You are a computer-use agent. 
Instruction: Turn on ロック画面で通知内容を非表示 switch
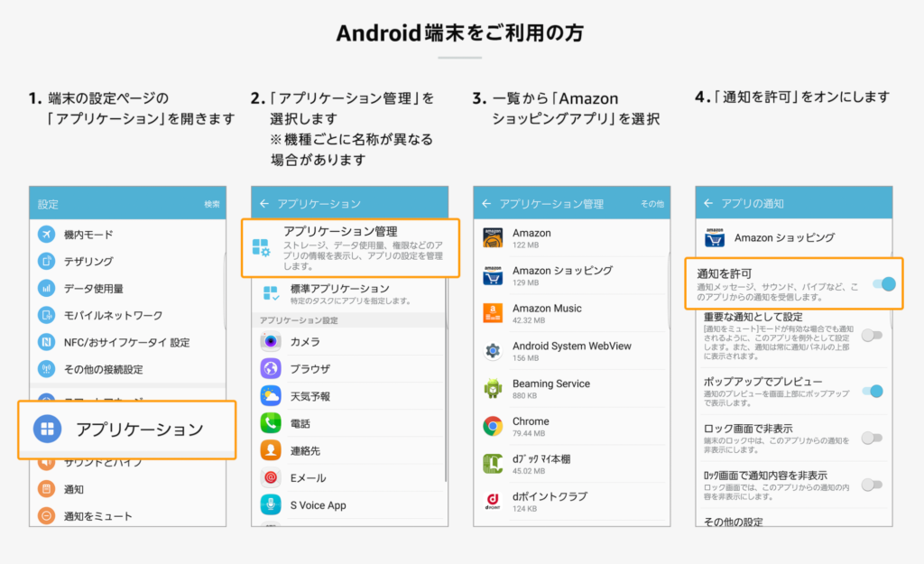[873, 485]
